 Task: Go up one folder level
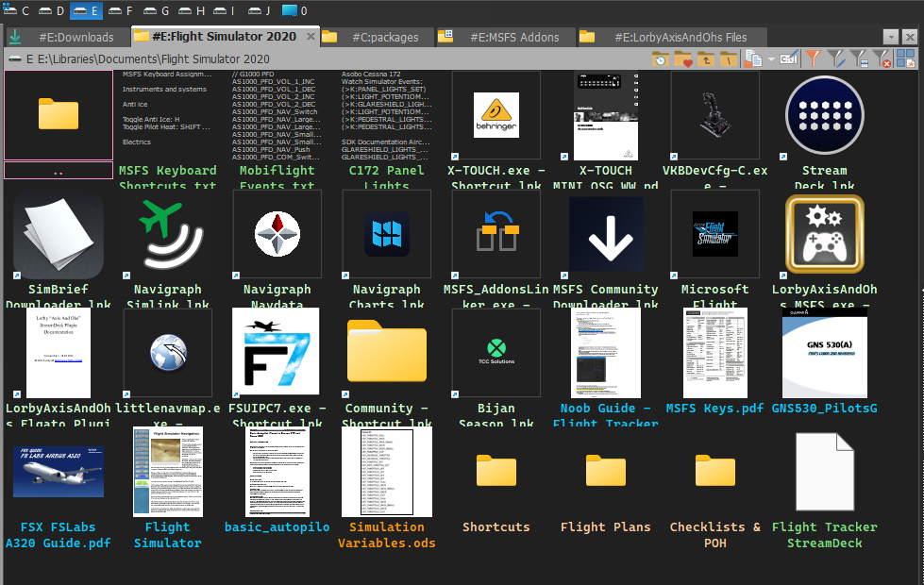(705, 59)
